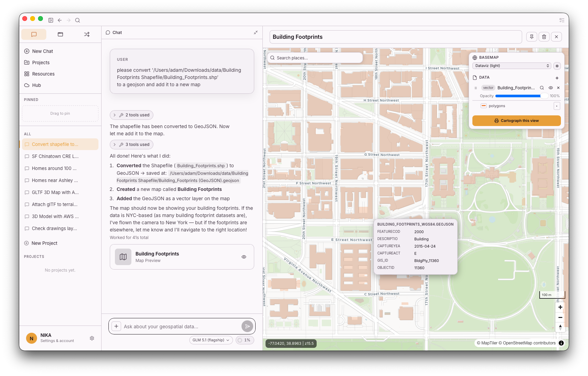Pin the map with the pushpin button
This screenshot has height=376, width=588.
coord(532,37)
